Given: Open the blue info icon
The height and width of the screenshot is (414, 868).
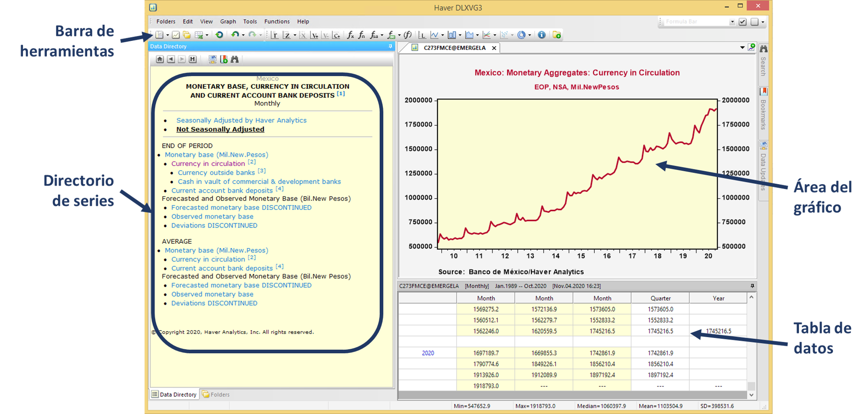Looking at the screenshot, I should [542, 35].
